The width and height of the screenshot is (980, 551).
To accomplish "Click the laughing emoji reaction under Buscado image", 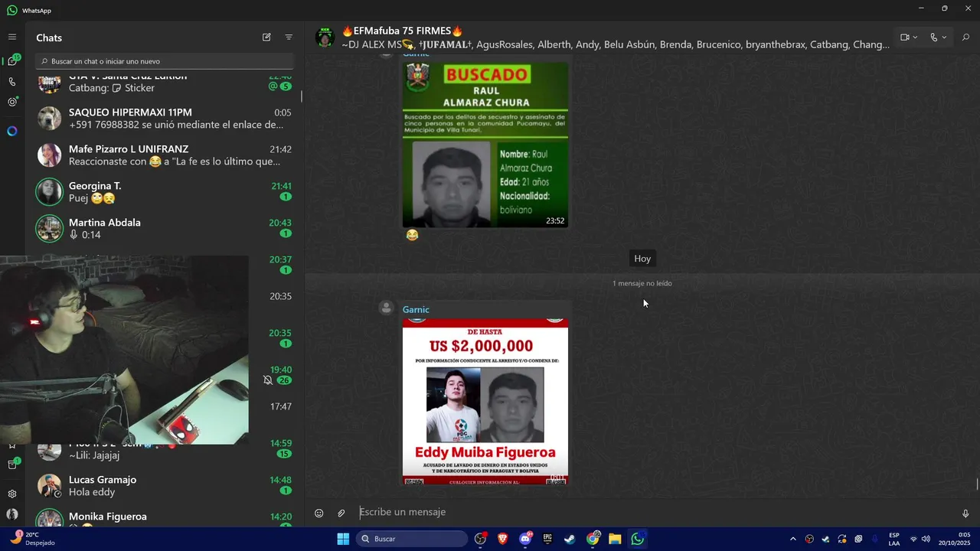I will click(412, 235).
